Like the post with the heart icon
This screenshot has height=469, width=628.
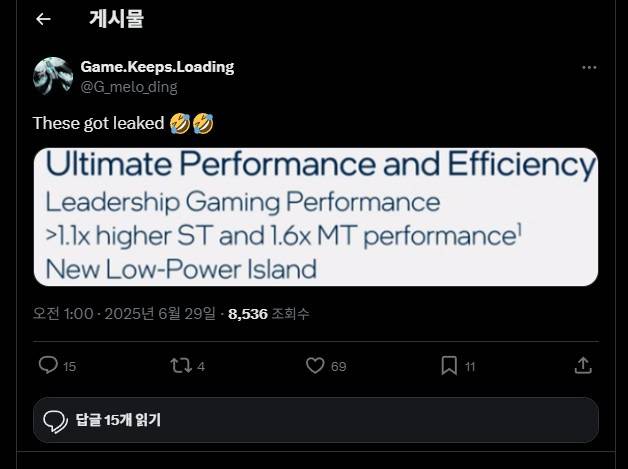315,365
